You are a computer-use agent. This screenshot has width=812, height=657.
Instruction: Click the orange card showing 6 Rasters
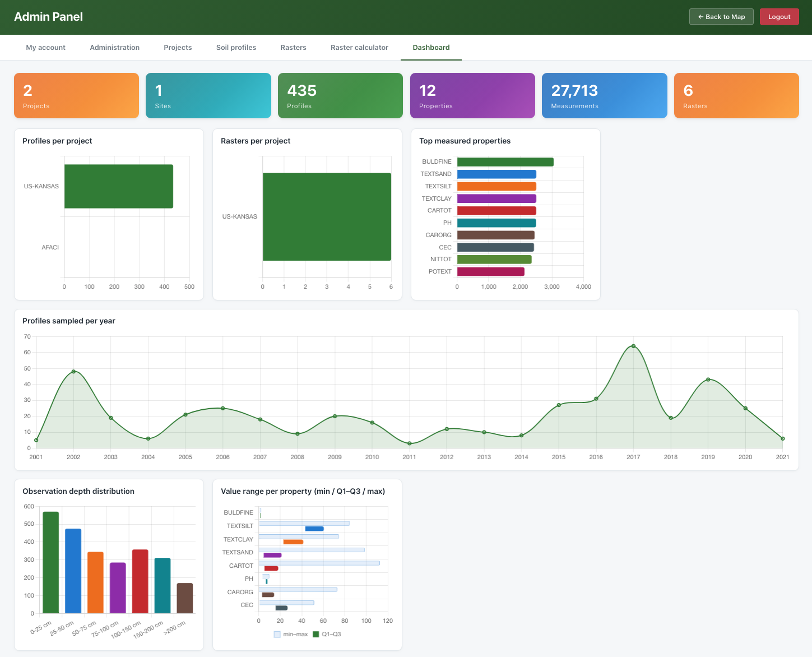point(736,95)
